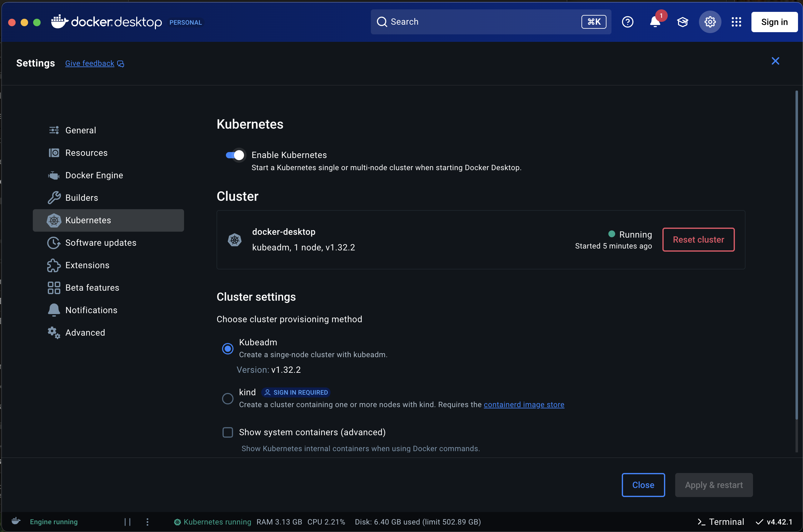Open the help question mark icon
Image resolution: width=803 pixels, height=532 pixels.
click(x=627, y=22)
